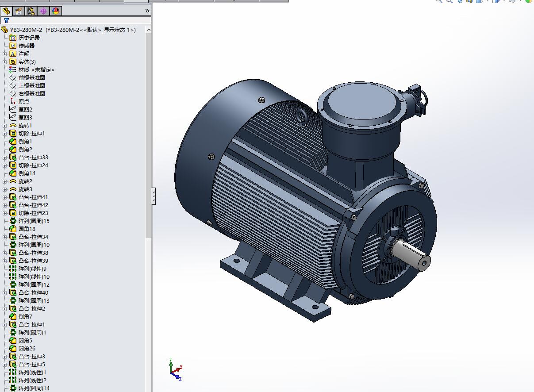Select the 凸台-拉伸2 feature

[x=27, y=308]
